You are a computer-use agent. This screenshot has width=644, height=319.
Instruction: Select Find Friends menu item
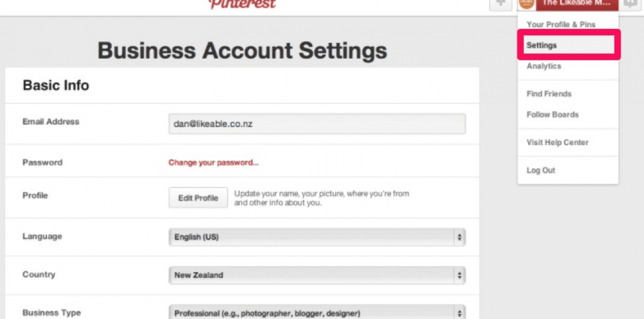coord(549,94)
